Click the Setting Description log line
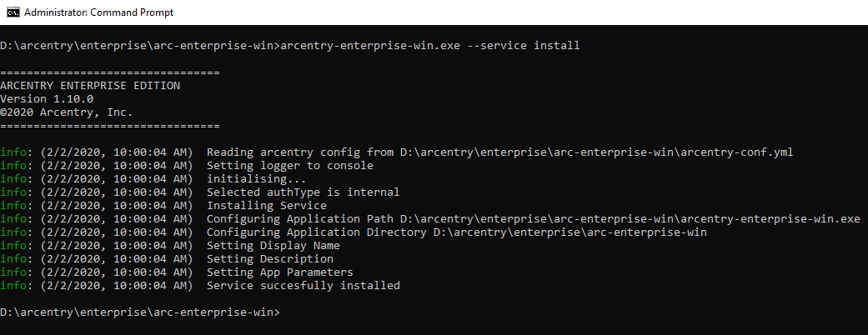The height and width of the screenshot is (335, 868). coord(270,258)
